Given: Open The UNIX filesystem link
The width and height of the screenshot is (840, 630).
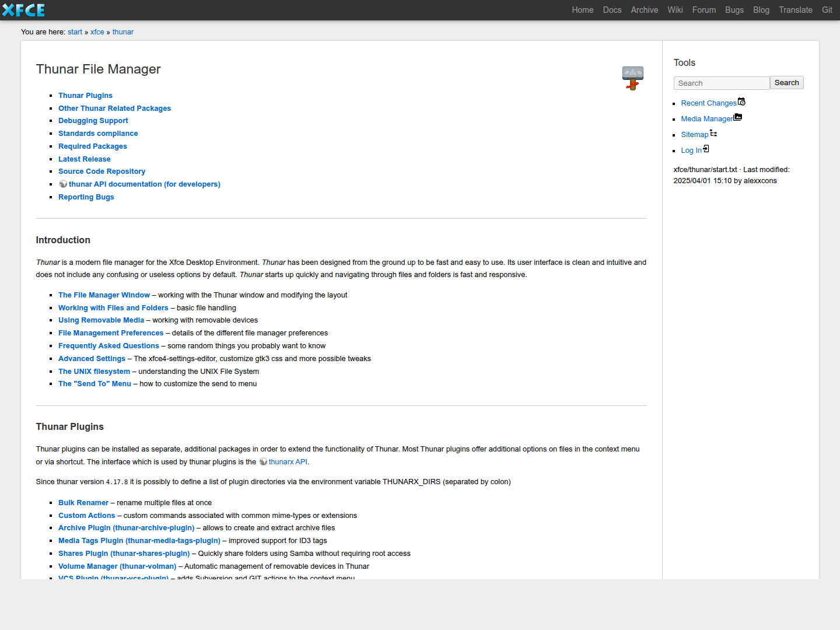Looking at the screenshot, I should click(x=94, y=372).
